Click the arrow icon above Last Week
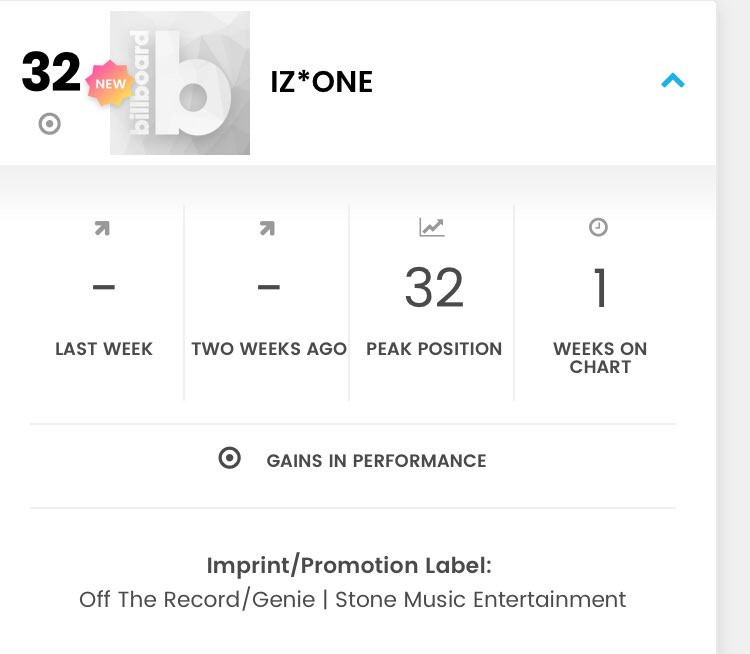 pos(102,228)
